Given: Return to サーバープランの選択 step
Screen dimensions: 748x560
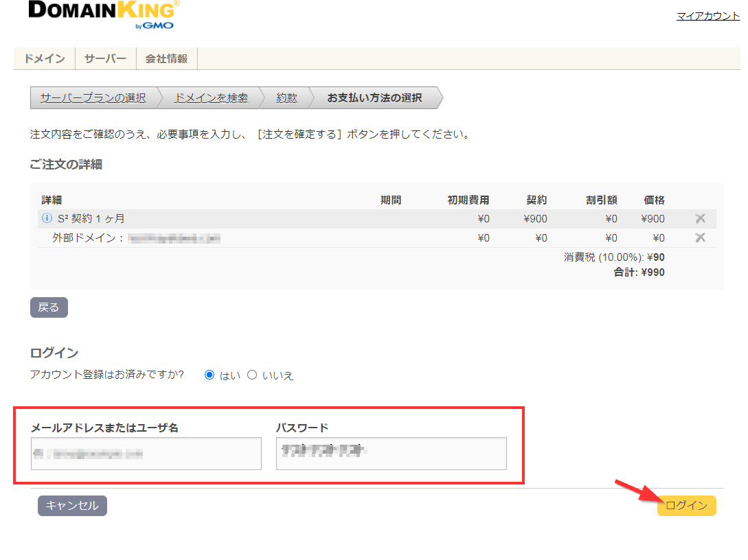Looking at the screenshot, I should click(93, 98).
